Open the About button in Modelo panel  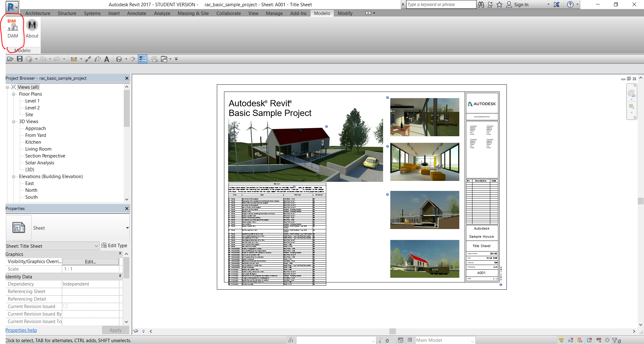pos(32,28)
